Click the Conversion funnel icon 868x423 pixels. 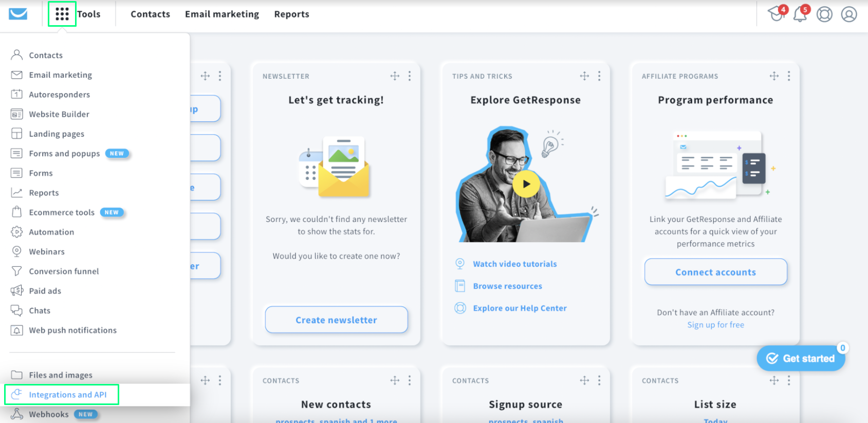tap(16, 271)
